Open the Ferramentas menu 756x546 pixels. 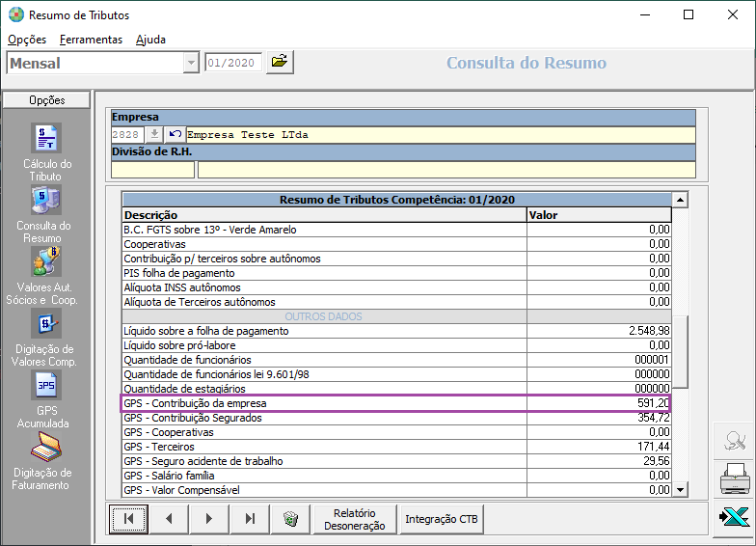pyautogui.click(x=91, y=40)
